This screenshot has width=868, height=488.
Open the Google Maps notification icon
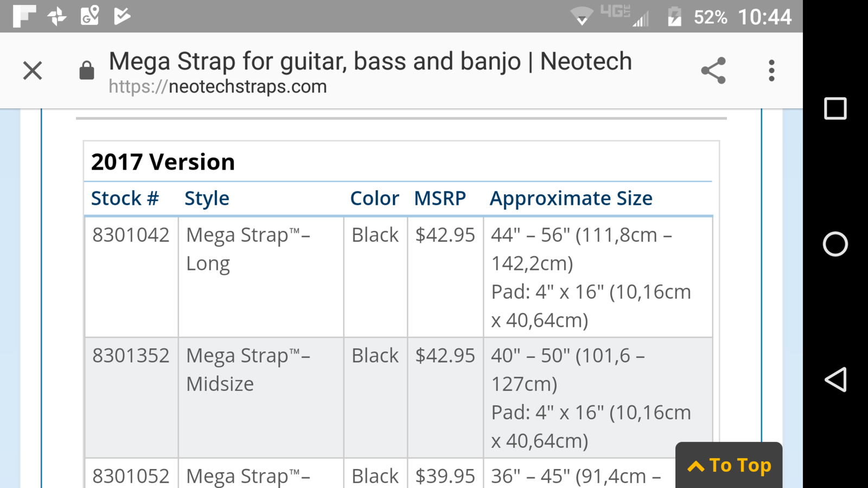click(90, 16)
